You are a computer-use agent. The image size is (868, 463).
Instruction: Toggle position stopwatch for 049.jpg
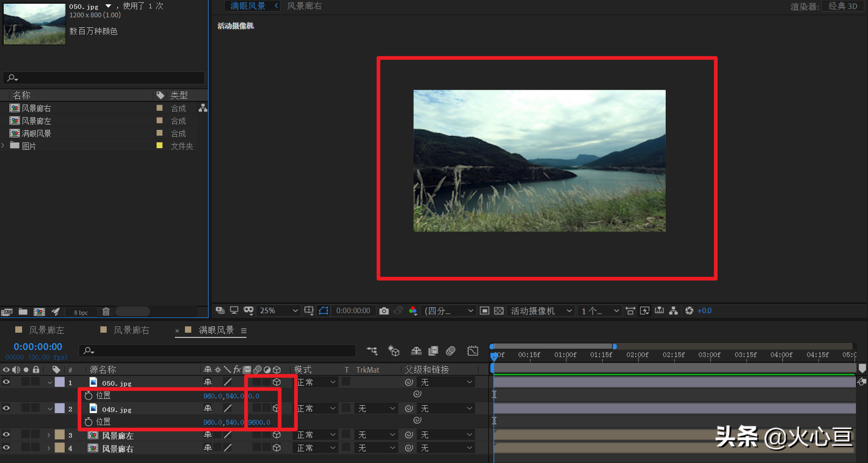[88, 421]
